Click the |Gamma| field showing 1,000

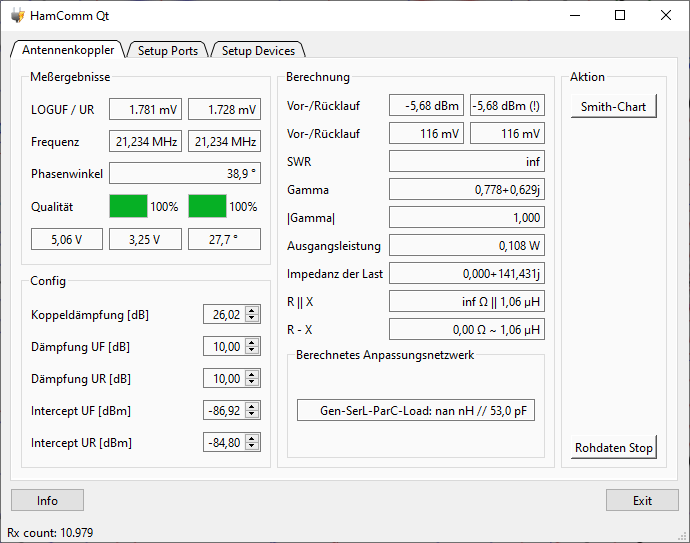click(467, 217)
